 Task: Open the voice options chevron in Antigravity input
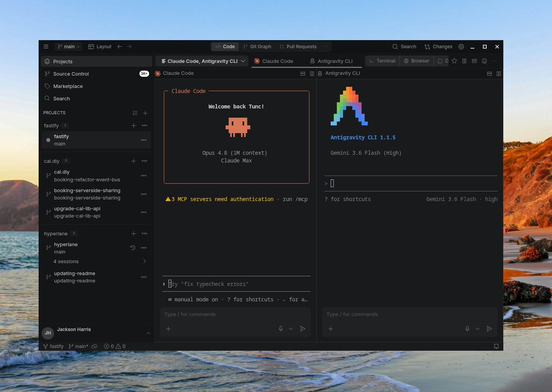[x=477, y=329]
